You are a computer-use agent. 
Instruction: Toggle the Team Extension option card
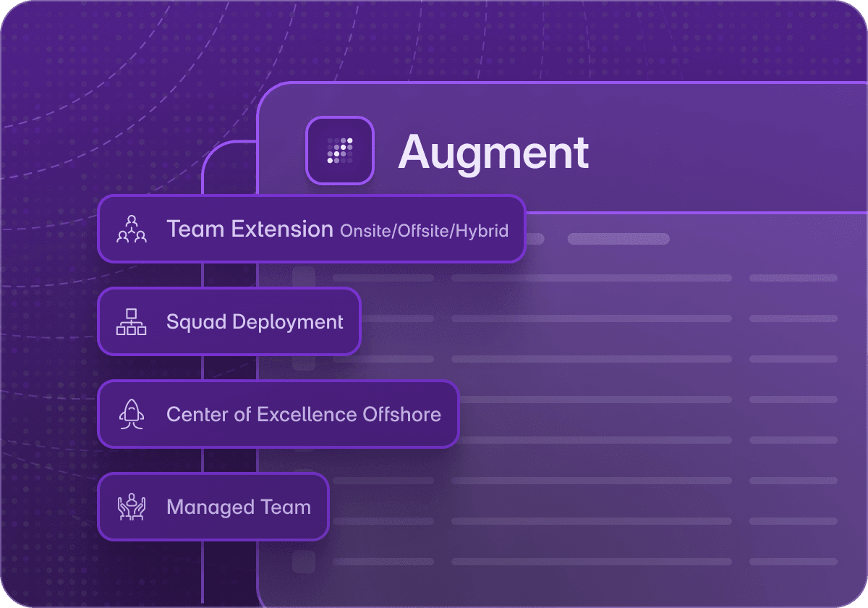(x=311, y=229)
